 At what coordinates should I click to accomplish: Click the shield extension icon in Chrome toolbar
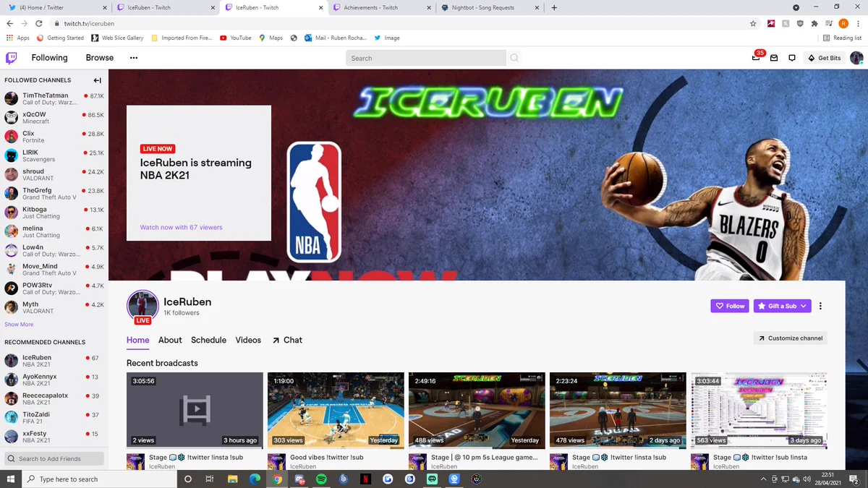coord(800,23)
